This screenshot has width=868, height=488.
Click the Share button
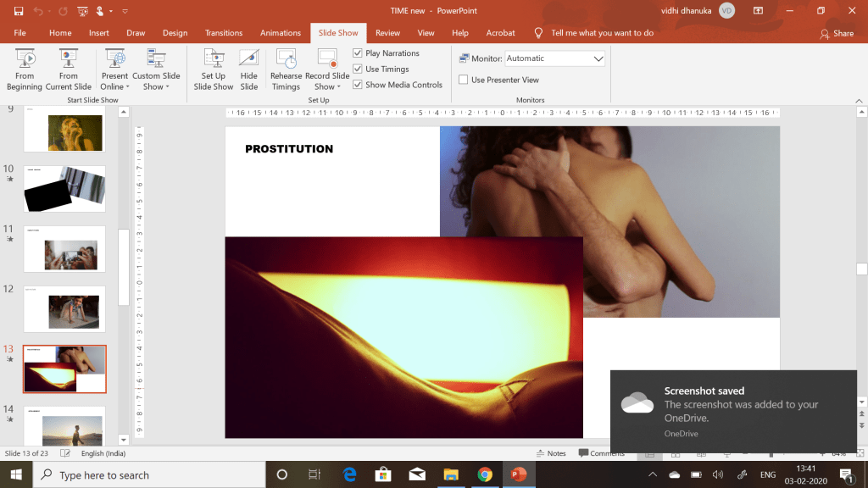837,34
